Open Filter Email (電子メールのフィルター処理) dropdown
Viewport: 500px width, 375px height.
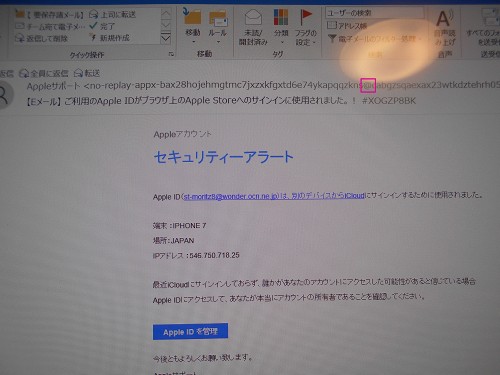click(375, 39)
